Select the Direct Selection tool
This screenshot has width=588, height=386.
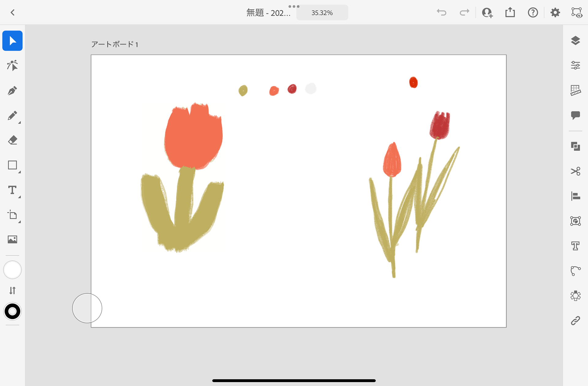click(x=13, y=66)
